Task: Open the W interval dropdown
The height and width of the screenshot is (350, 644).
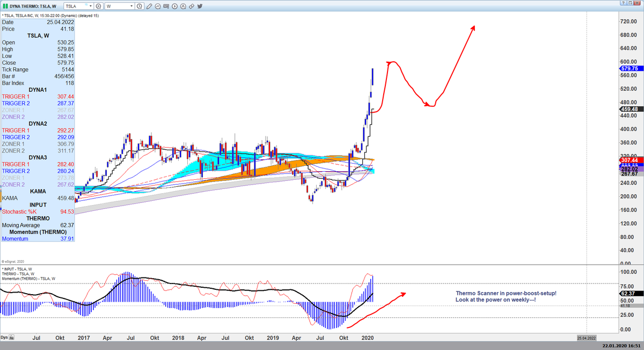Action: pyautogui.click(x=131, y=6)
